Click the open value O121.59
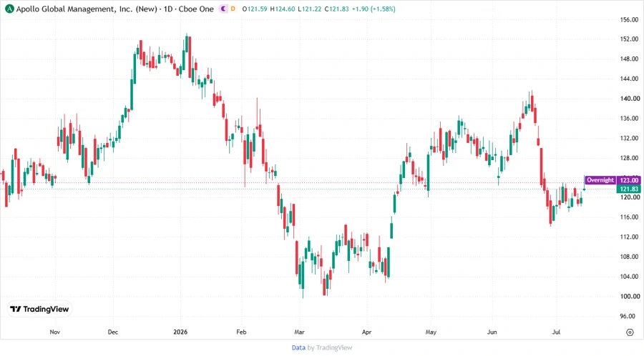Screen dimensions: 644x356 [255, 9]
